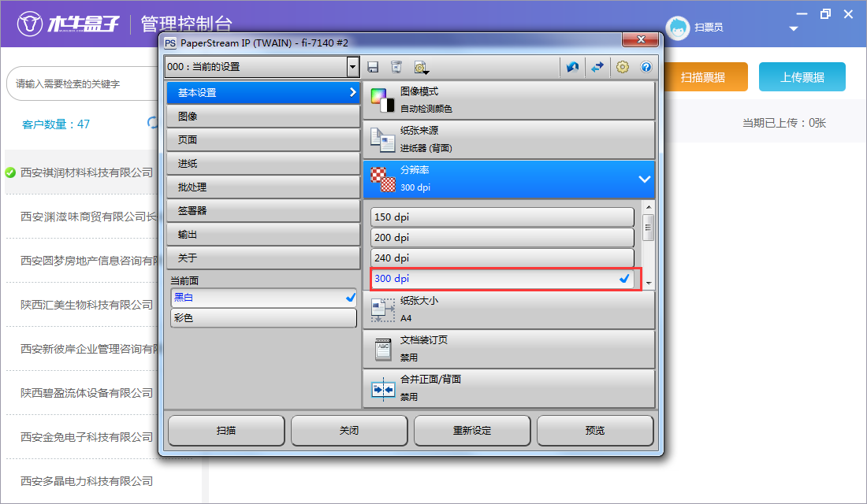
Task: Expand the 合并正面/背面 setting
Action: click(x=508, y=388)
